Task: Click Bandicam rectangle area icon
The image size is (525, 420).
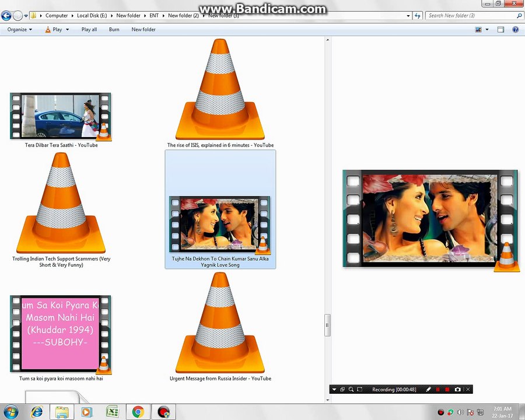Action: click(359, 390)
